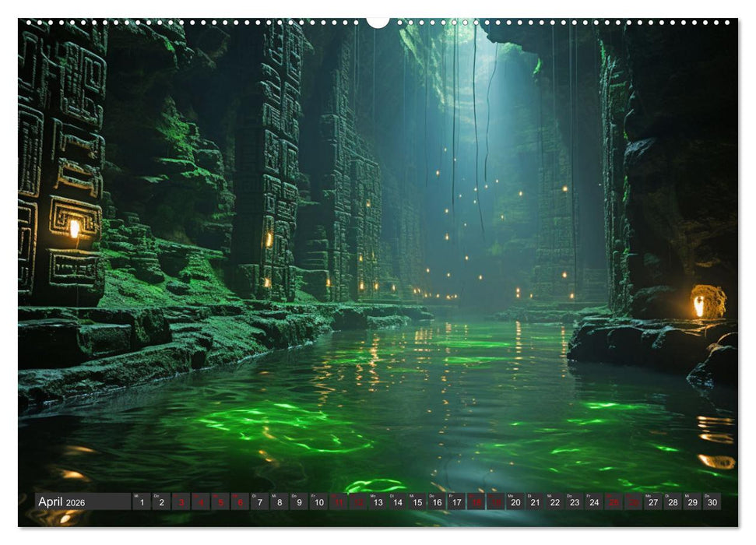The width and height of the screenshot is (756, 545).
Task: Click day 27 in the date bar
Action: (x=653, y=502)
